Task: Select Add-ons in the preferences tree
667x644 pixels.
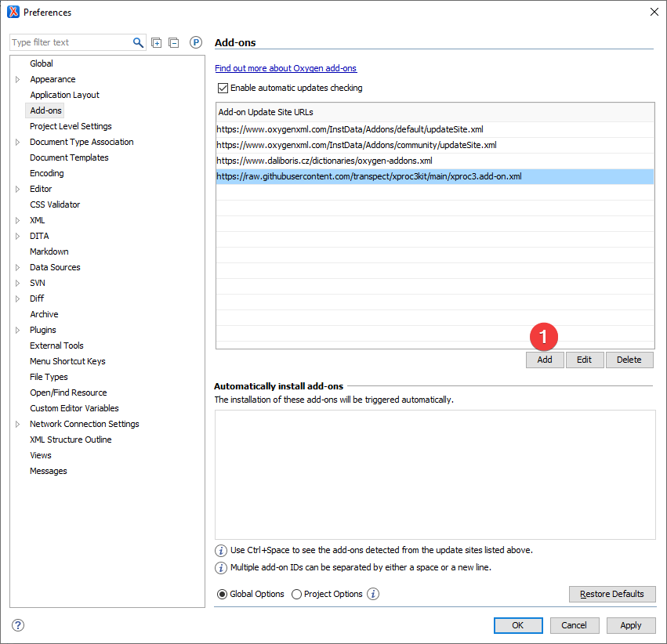Action: (x=45, y=110)
